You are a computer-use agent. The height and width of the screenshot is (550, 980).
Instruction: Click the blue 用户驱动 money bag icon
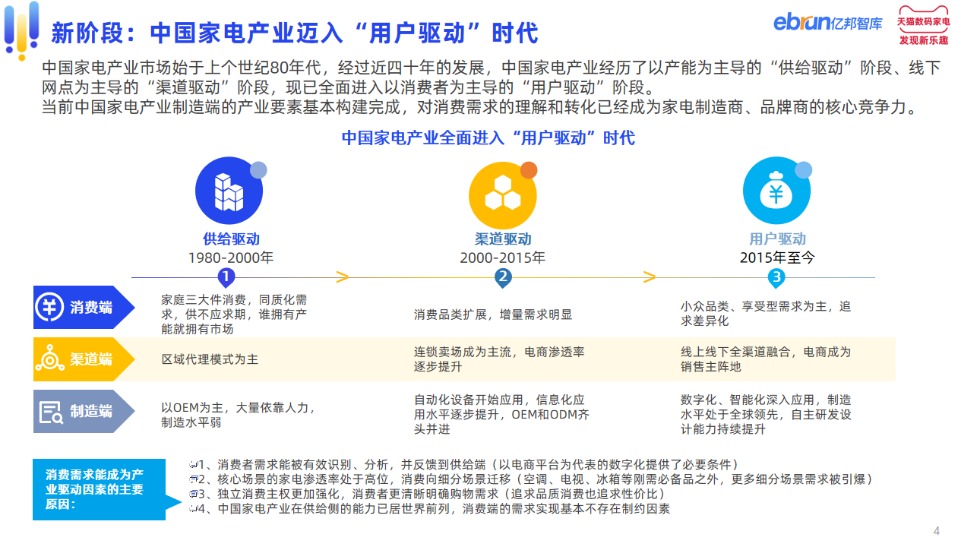tap(776, 190)
